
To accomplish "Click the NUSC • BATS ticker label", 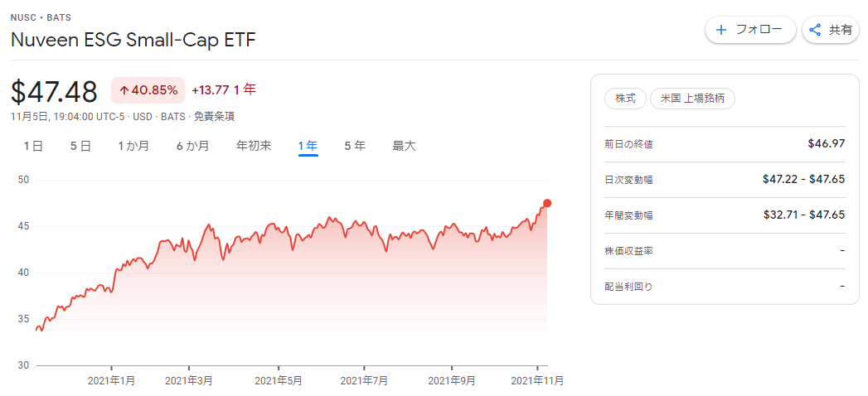I will coord(41,17).
